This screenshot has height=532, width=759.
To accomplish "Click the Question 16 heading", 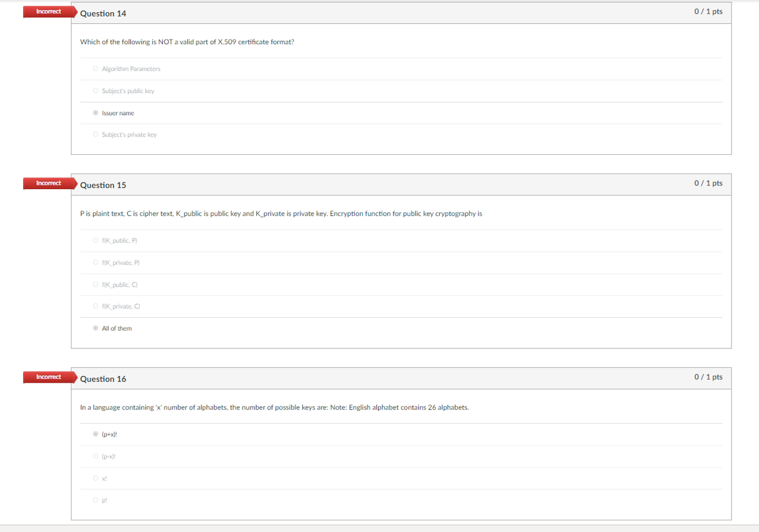I will click(103, 379).
